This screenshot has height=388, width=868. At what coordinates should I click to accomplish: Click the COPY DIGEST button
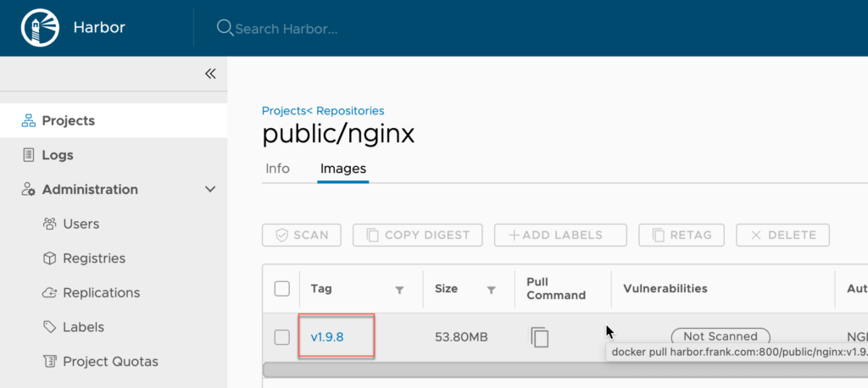click(x=418, y=236)
